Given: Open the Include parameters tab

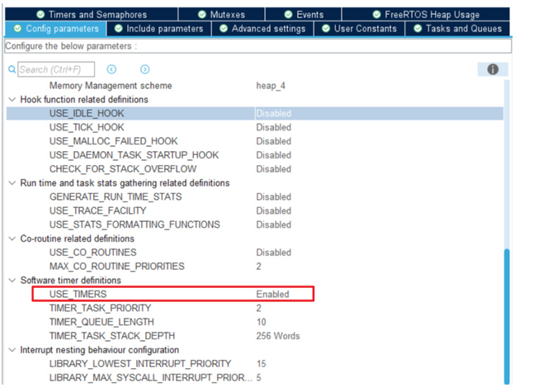Looking at the screenshot, I should [x=159, y=29].
